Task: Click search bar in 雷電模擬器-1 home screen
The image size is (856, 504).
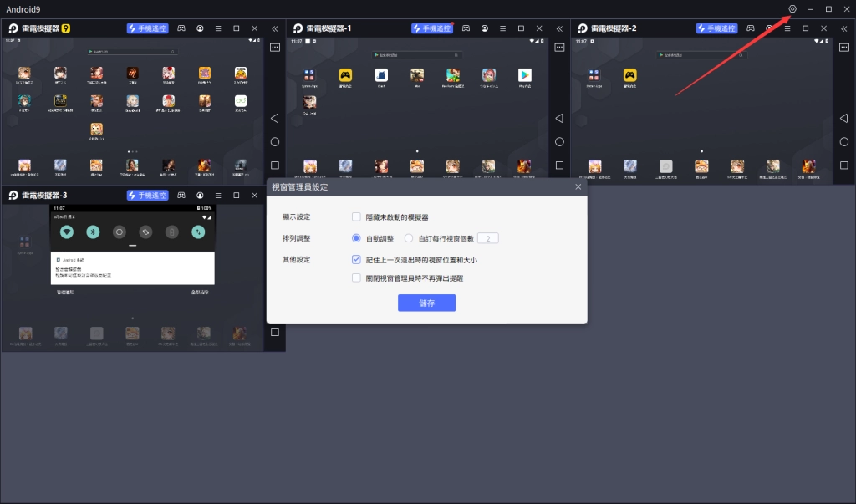Action: point(418,55)
